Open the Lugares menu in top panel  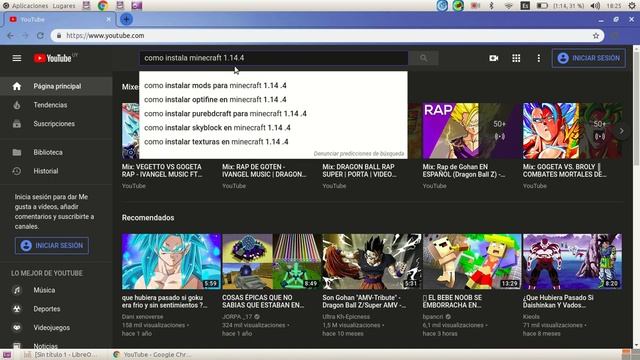64,6
